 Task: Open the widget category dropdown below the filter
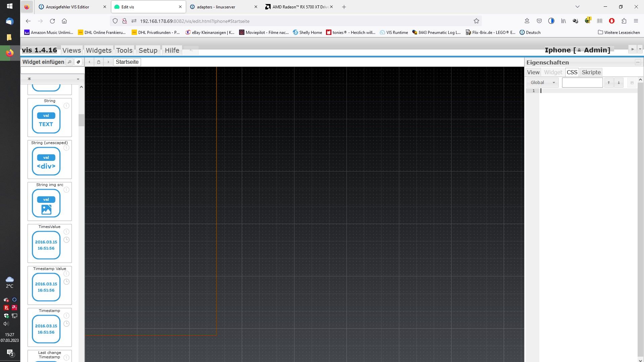coord(78,79)
